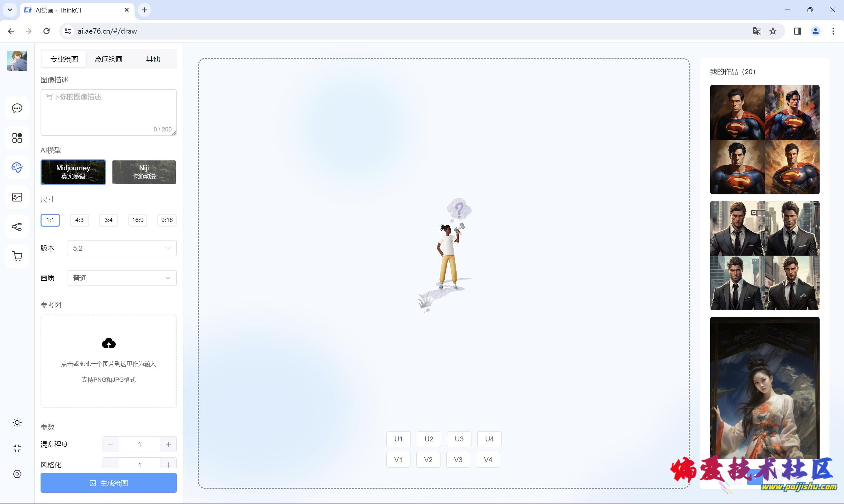Click the browser back arrow
The width and height of the screenshot is (844, 504).
[x=11, y=31]
